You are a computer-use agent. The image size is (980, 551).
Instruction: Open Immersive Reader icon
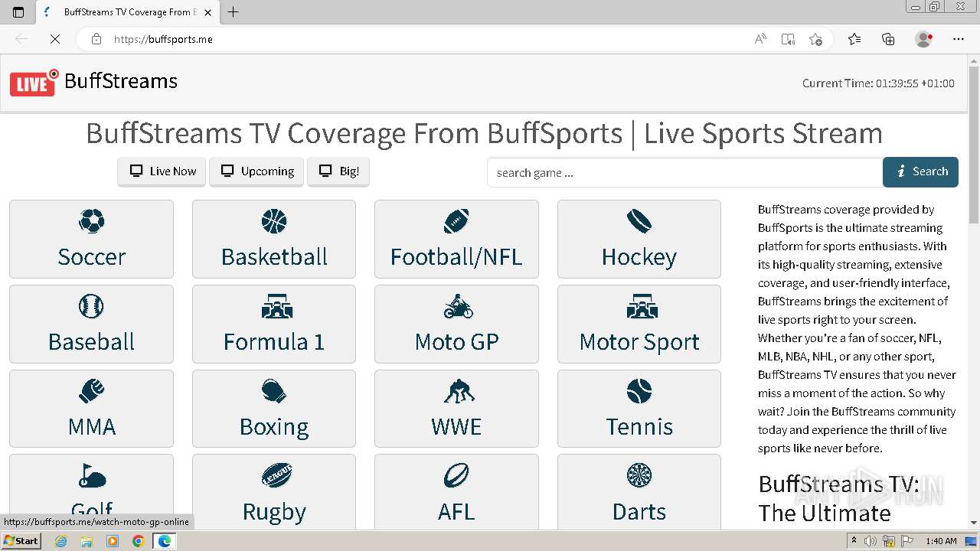(x=788, y=39)
